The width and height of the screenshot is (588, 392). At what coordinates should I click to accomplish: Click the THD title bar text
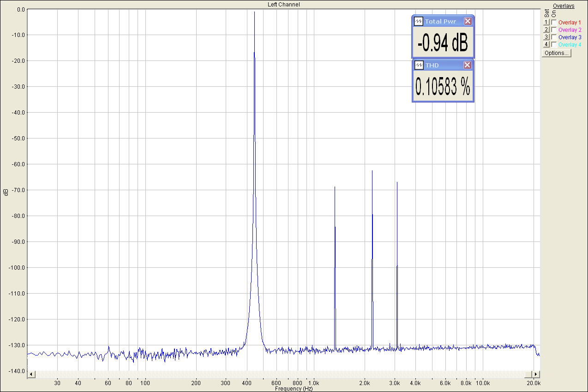tap(432, 66)
